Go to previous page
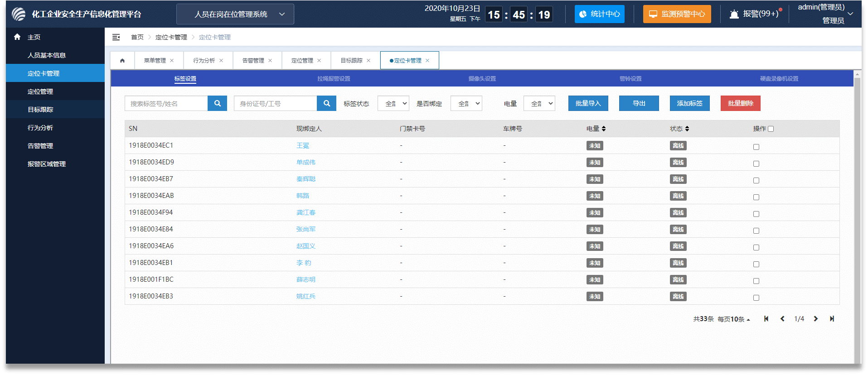Image resolution: width=868 pixels, height=375 pixels. [782, 319]
